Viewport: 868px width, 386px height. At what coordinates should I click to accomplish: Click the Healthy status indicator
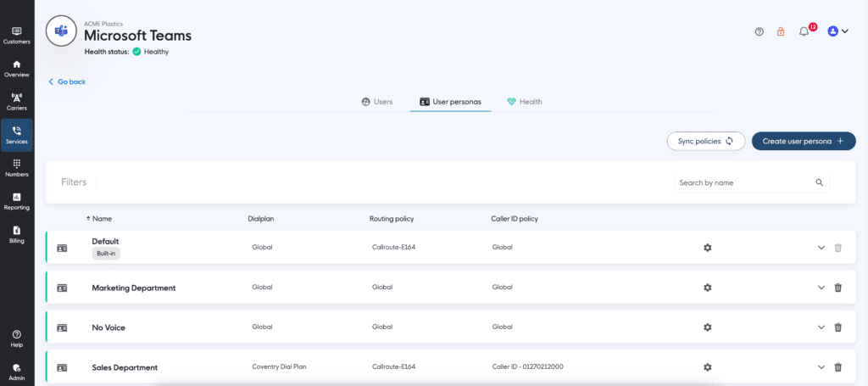(x=151, y=52)
